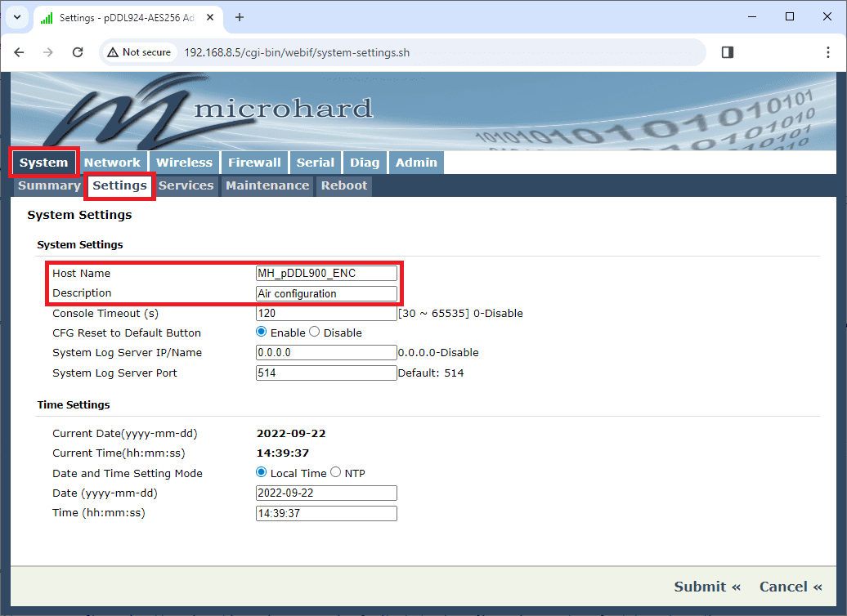Click the browser back arrow

click(x=20, y=52)
